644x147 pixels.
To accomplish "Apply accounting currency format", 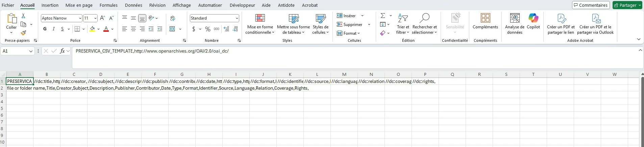I will [x=194, y=29].
